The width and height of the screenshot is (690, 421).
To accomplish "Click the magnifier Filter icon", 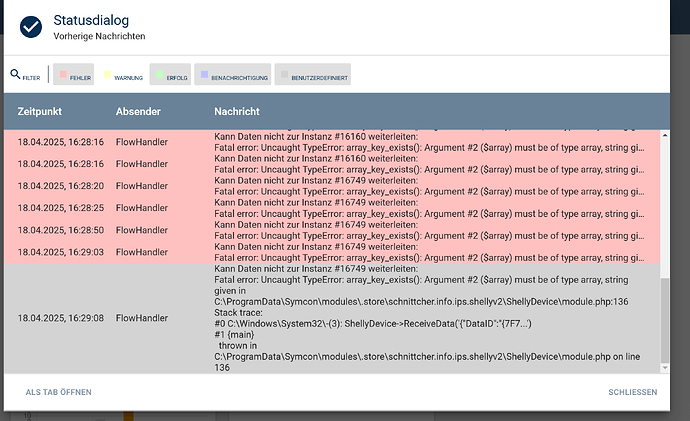I will 16,74.
